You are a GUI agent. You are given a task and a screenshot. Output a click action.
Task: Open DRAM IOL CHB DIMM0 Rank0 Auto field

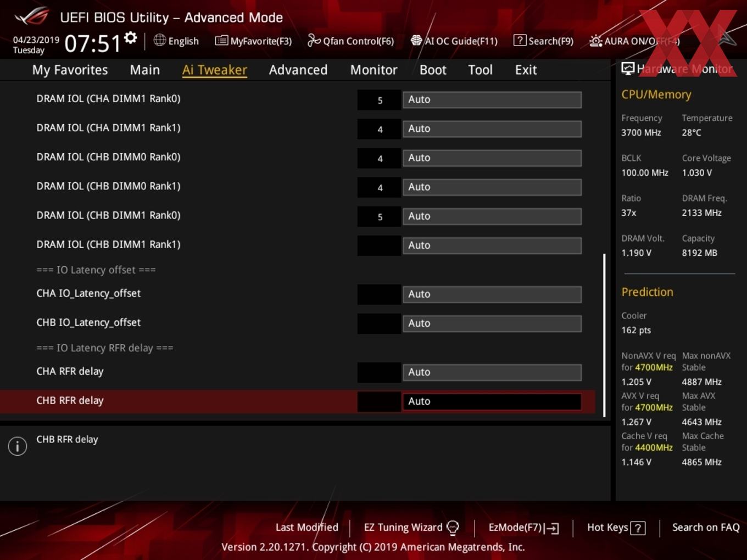[x=492, y=158]
